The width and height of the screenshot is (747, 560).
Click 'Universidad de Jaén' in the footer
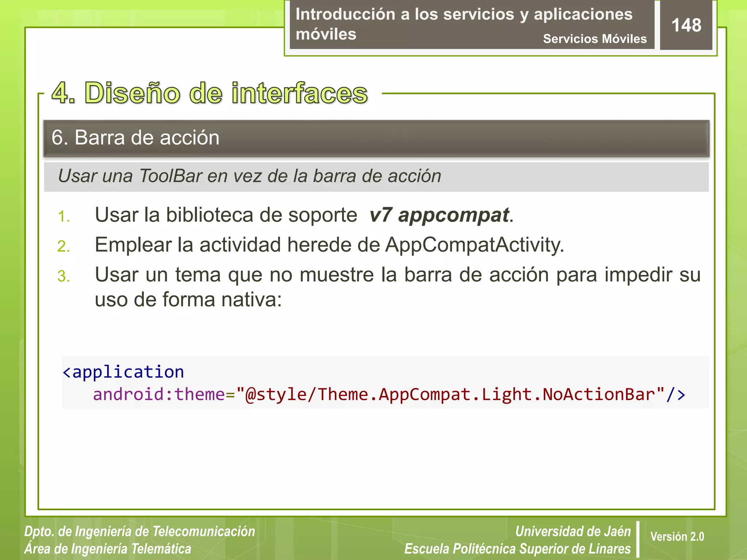(x=573, y=531)
